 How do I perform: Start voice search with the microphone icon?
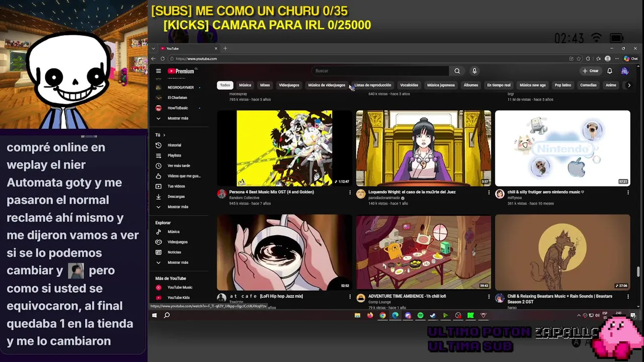point(474,71)
